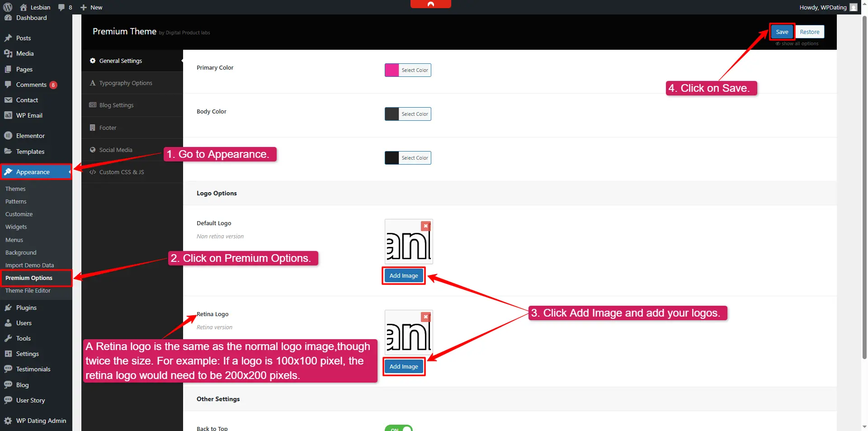The height and width of the screenshot is (431, 868).
Task: Click the Elementor icon in sidebar
Action: point(8,136)
